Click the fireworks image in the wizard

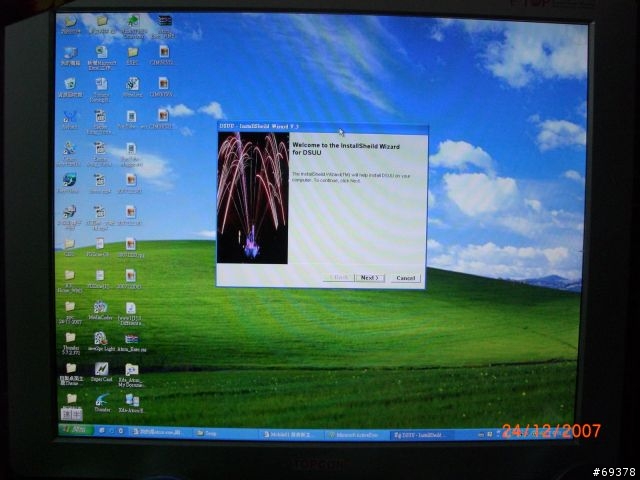click(x=253, y=198)
